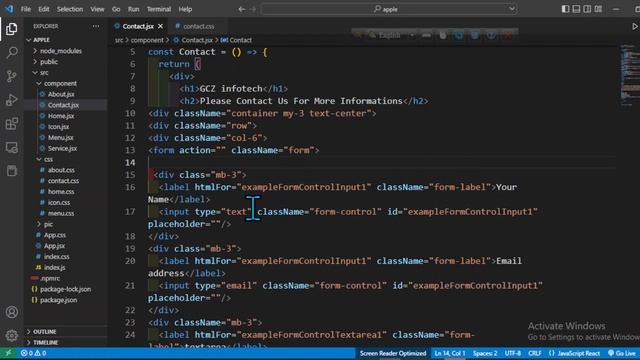The height and width of the screenshot is (360, 640).
Task: Start Go Live server
Action: [x=622, y=353]
